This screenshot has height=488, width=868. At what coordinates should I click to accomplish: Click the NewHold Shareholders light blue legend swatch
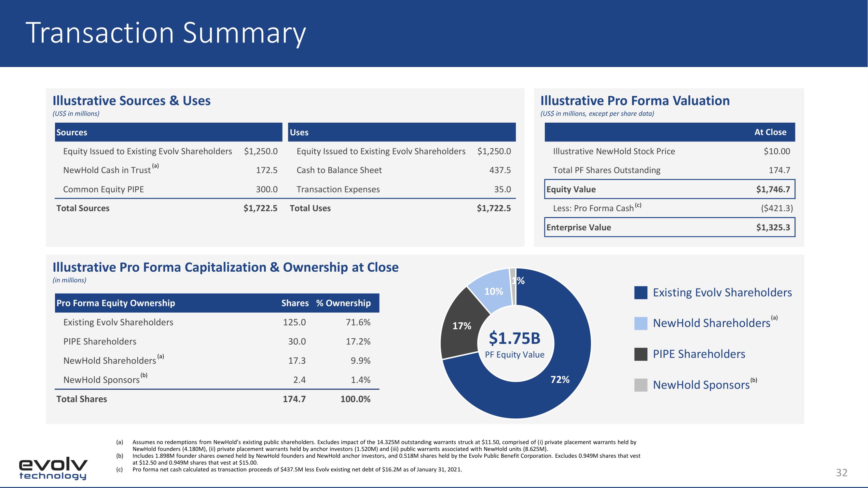point(641,323)
